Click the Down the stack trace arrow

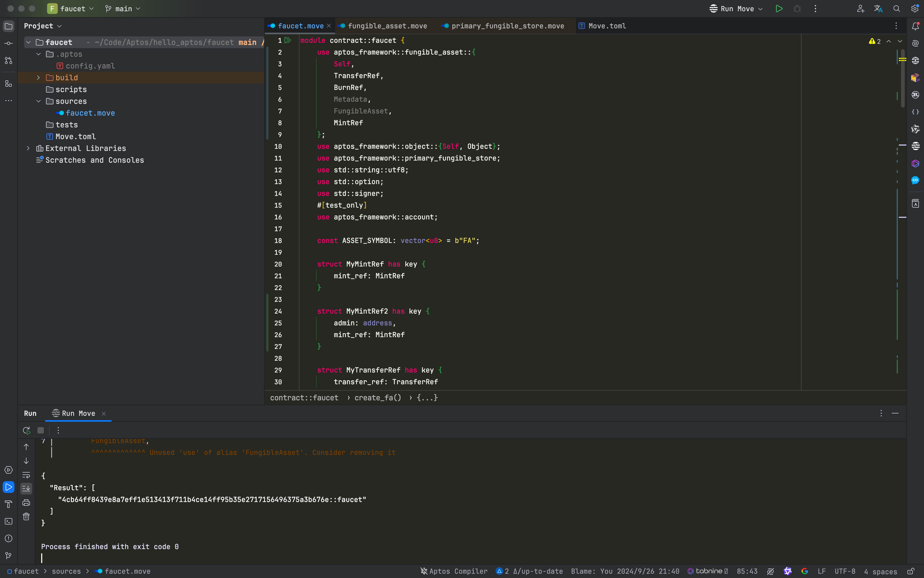click(26, 461)
